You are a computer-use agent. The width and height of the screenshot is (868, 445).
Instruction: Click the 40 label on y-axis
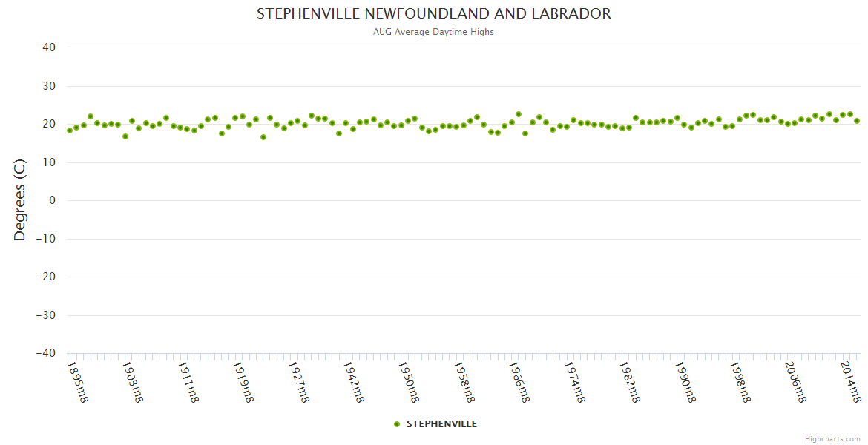click(49, 47)
